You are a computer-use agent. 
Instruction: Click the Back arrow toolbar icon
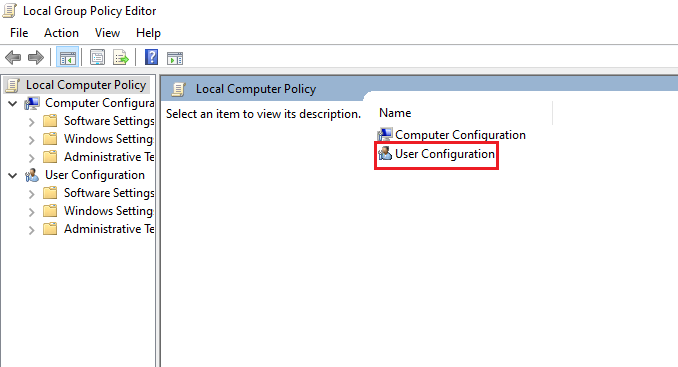[13, 57]
